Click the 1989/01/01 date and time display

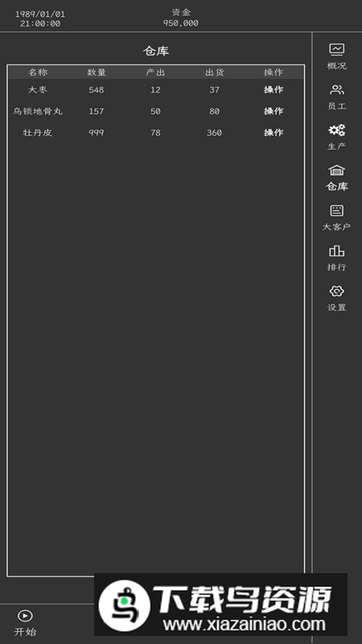point(40,19)
